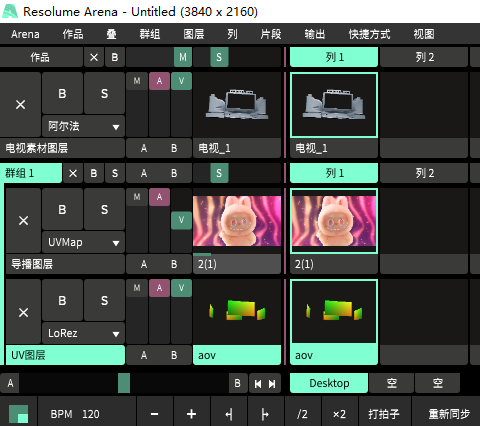Click the crossfader next-column arrow icon

point(273,384)
